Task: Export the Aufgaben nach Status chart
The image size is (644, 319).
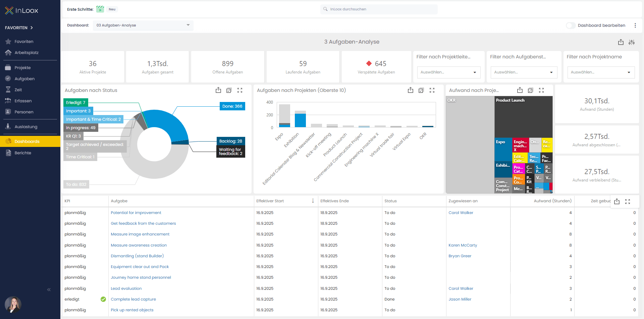Action: tap(218, 90)
